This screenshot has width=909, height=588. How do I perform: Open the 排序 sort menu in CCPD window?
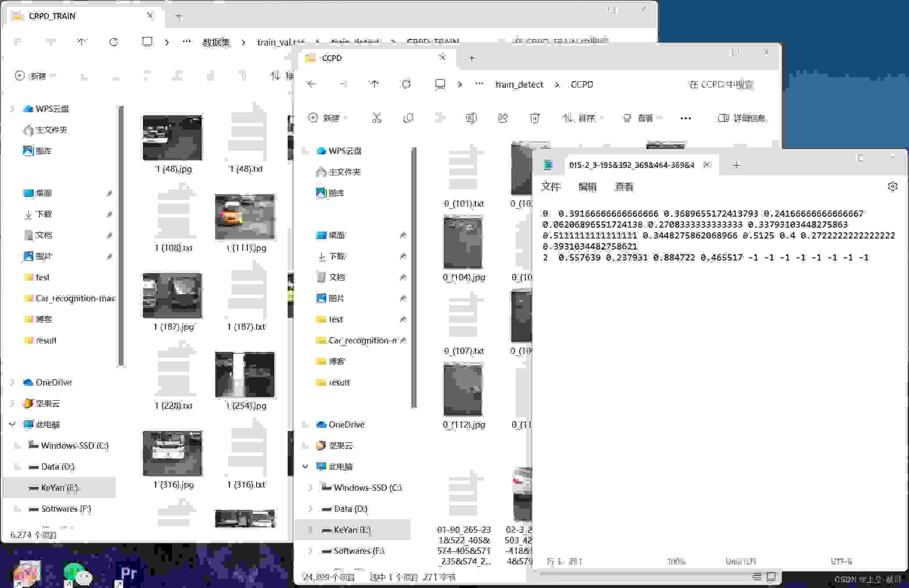(x=582, y=118)
